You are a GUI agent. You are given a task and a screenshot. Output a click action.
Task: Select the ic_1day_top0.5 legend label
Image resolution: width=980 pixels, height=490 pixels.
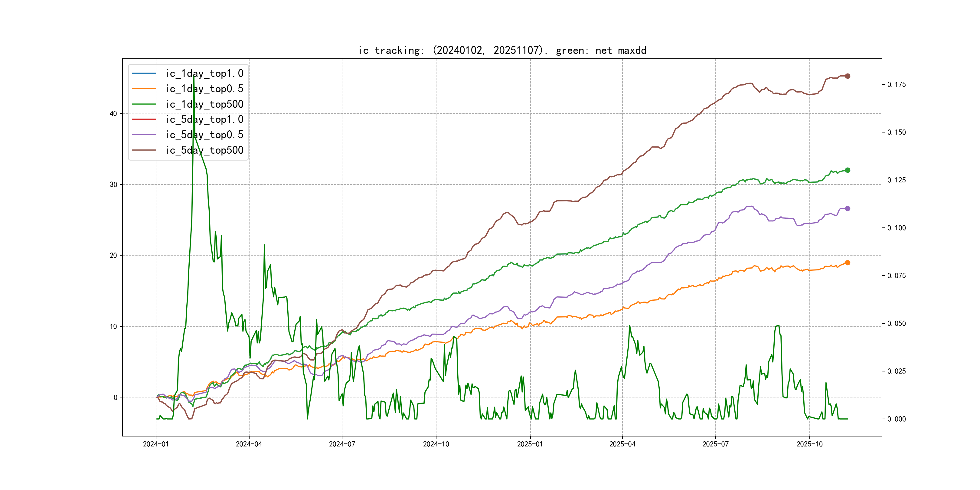(204, 89)
